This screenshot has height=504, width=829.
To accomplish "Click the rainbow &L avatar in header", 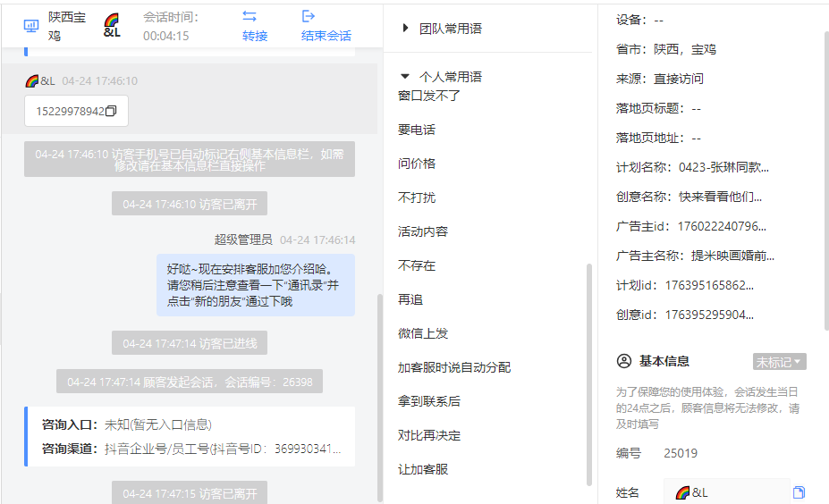I will click(x=112, y=26).
